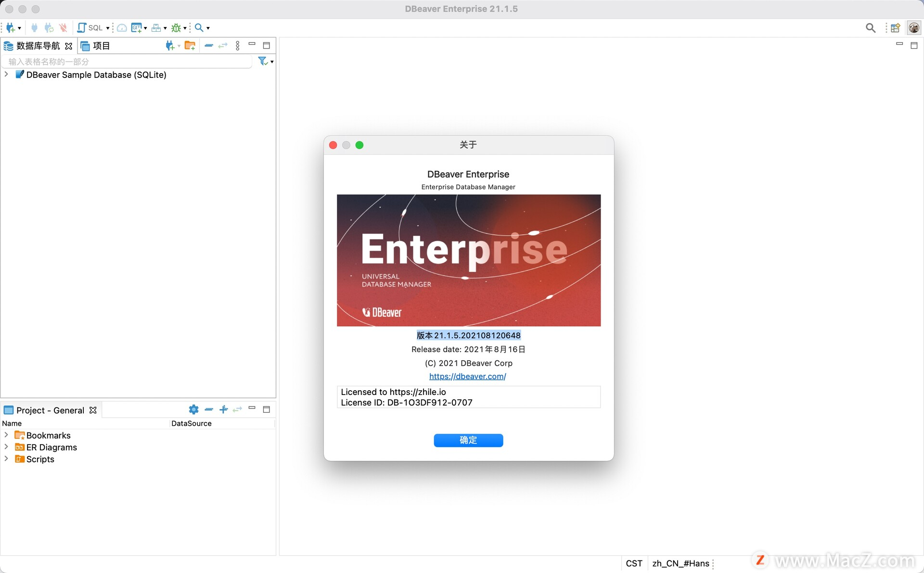The image size is (924, 573).
Task: Expand DBeaver Sample Database tree node
Action: 6,75
